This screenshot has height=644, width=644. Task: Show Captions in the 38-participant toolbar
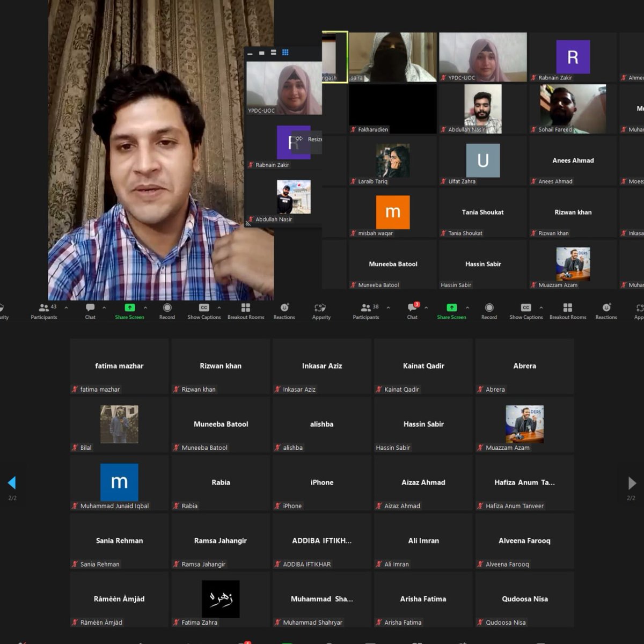click(526, 311)
